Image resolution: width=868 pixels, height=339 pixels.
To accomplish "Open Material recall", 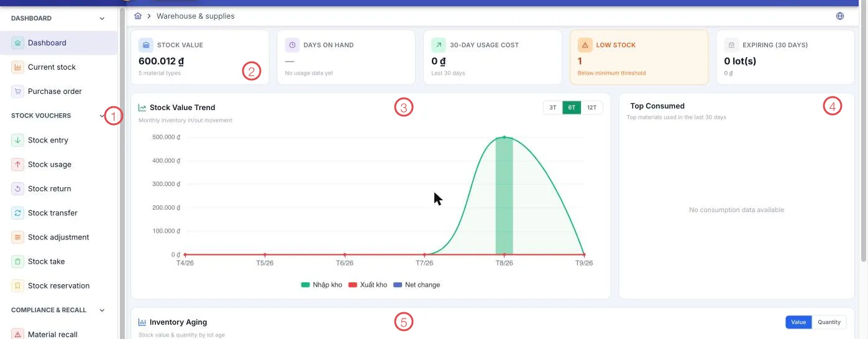I will pos(58,334).
